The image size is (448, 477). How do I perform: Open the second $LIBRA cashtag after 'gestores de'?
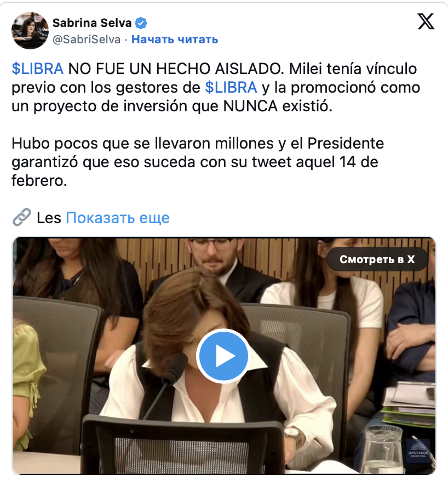231,88
